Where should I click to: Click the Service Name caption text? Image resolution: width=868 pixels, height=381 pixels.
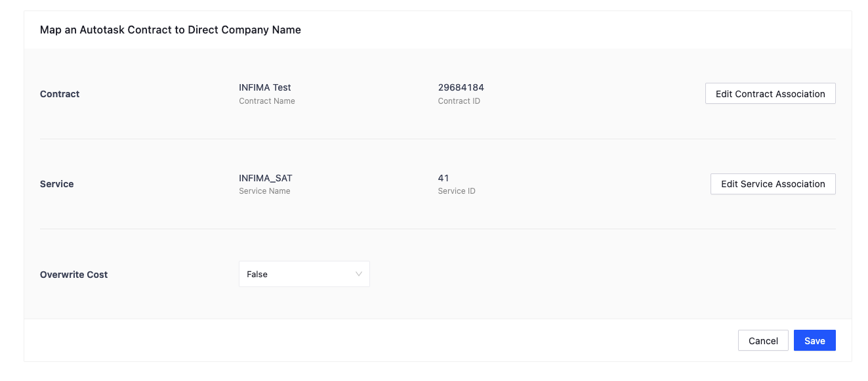click(264, 191)
